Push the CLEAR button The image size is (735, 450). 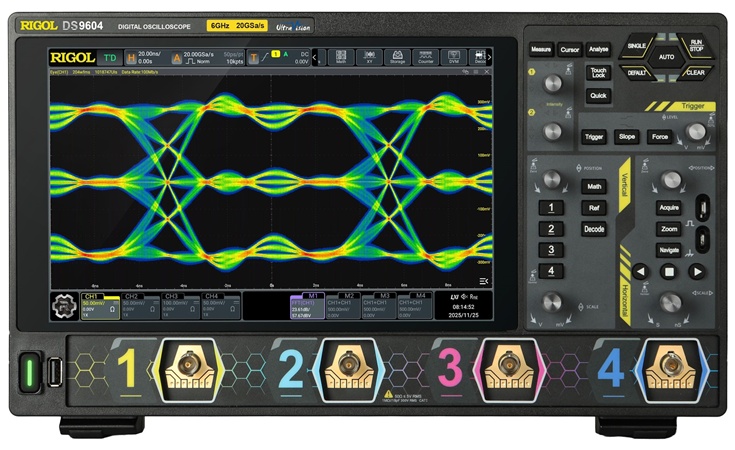(696, 73)
